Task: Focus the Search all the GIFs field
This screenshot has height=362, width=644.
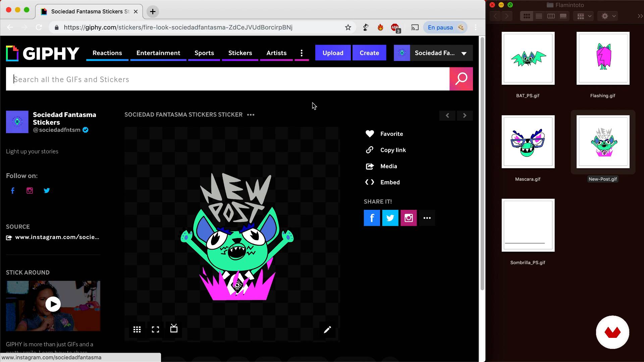Action: pyautogui.click(x=228, y=79)
